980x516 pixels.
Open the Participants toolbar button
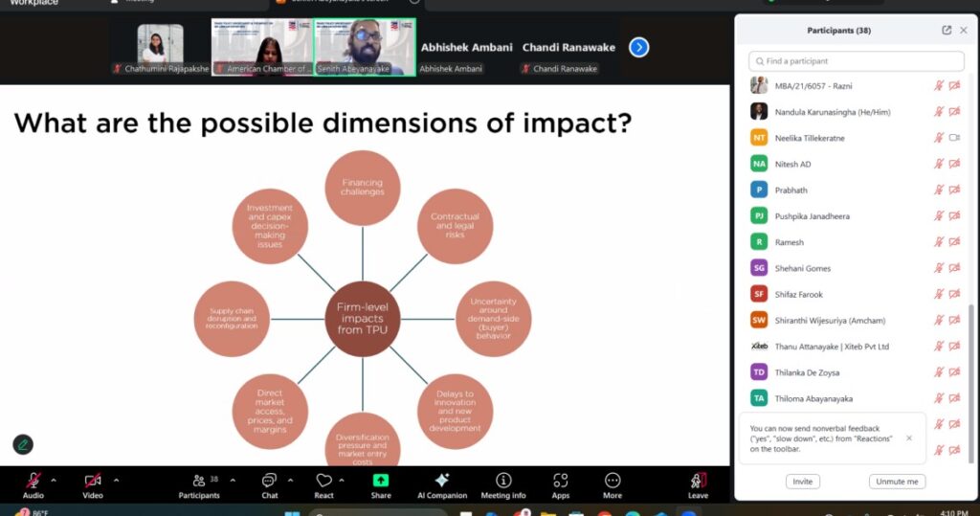199,485
